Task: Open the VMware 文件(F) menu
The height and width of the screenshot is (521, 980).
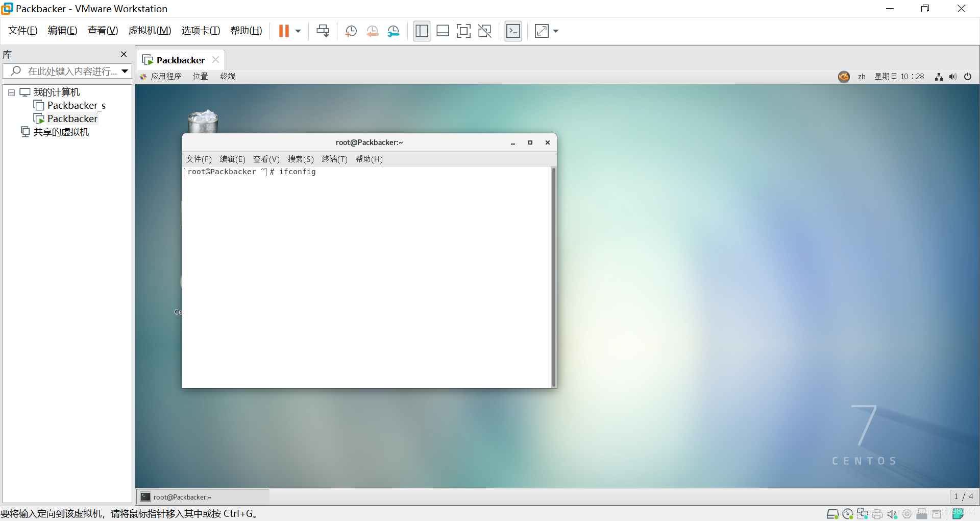Action: click(23, 31)
